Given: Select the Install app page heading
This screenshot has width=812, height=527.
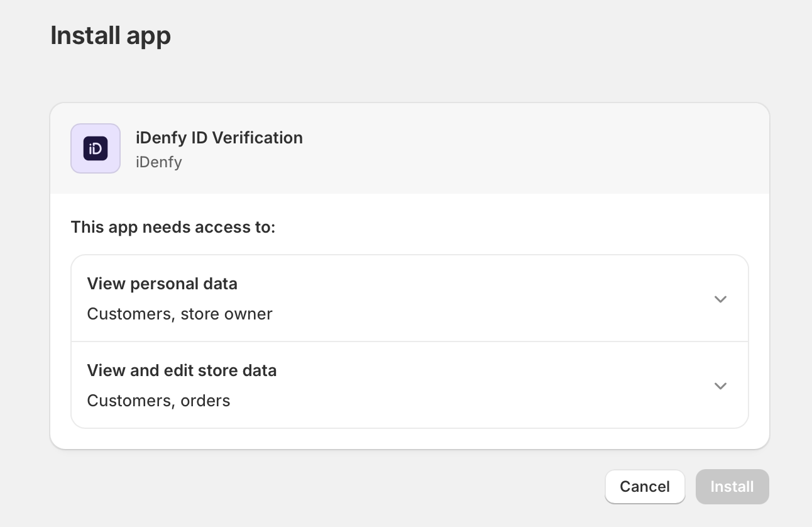Looking at the screenshot, I should pos(111,36).
